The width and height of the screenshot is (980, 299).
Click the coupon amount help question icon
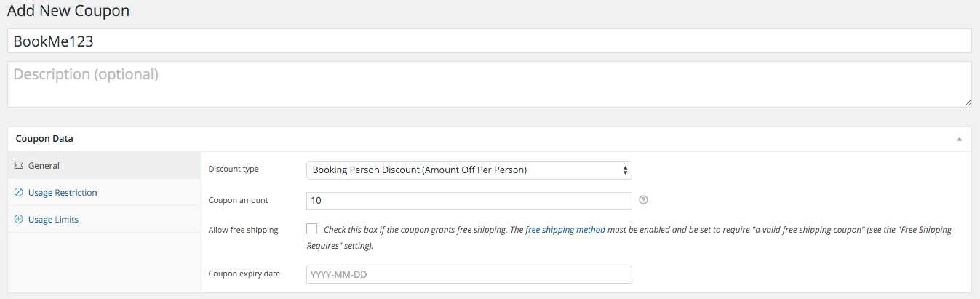pyautogui.click(x=643, y=200)
